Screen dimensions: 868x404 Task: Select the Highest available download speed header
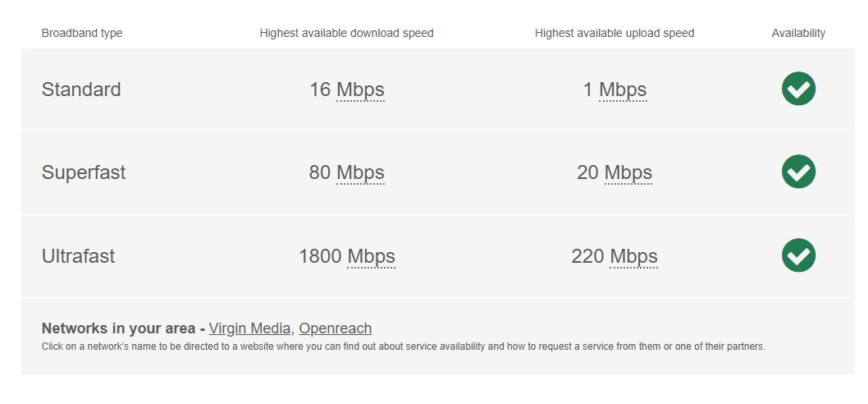(346, 33)
